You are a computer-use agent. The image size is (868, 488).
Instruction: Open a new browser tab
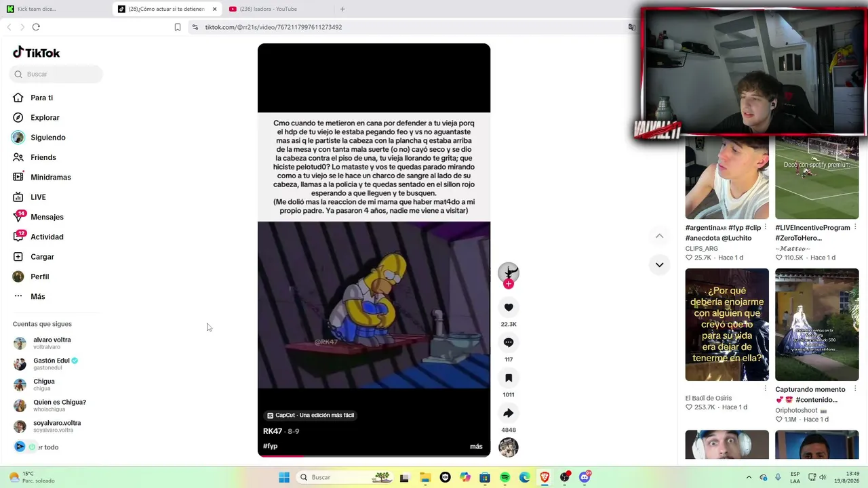(342, 9)
